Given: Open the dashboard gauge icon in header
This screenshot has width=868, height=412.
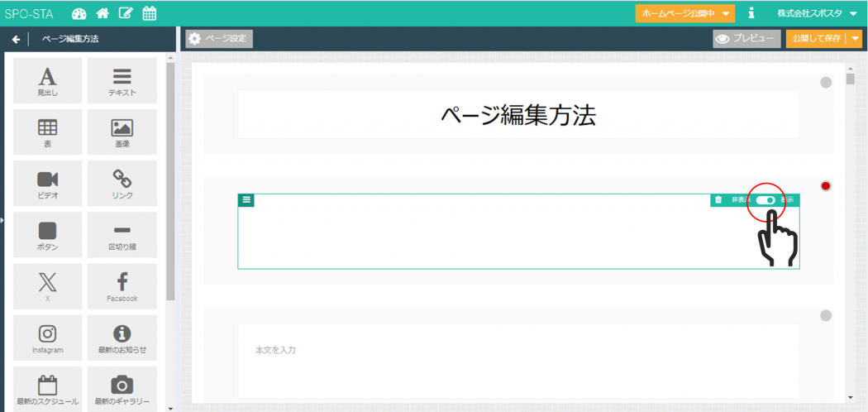Looking at the screenshot, I should point(79,13).
